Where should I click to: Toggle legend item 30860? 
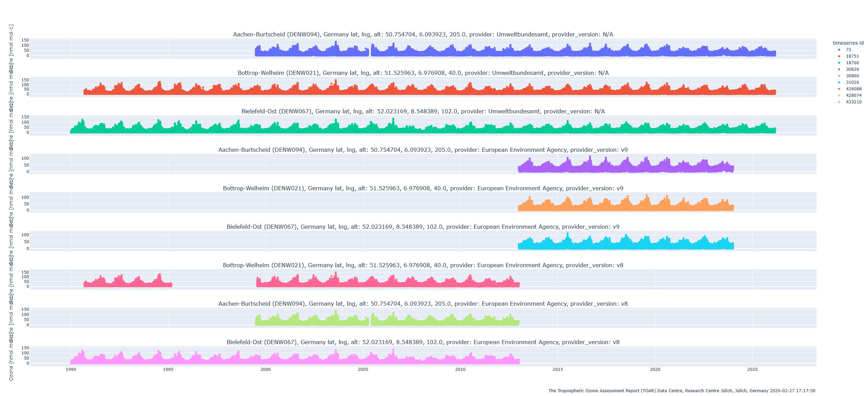coord(852,76)
